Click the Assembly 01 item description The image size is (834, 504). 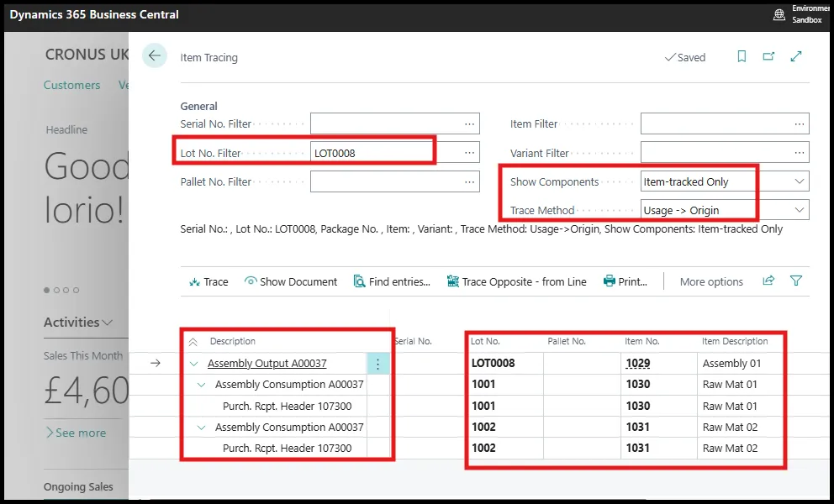(x=731, y=363)
